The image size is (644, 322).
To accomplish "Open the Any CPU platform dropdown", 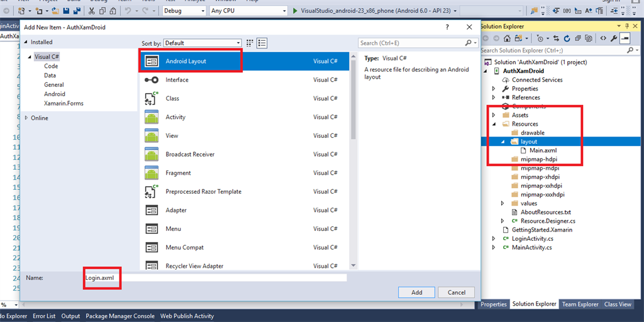I will pos(248,11).
